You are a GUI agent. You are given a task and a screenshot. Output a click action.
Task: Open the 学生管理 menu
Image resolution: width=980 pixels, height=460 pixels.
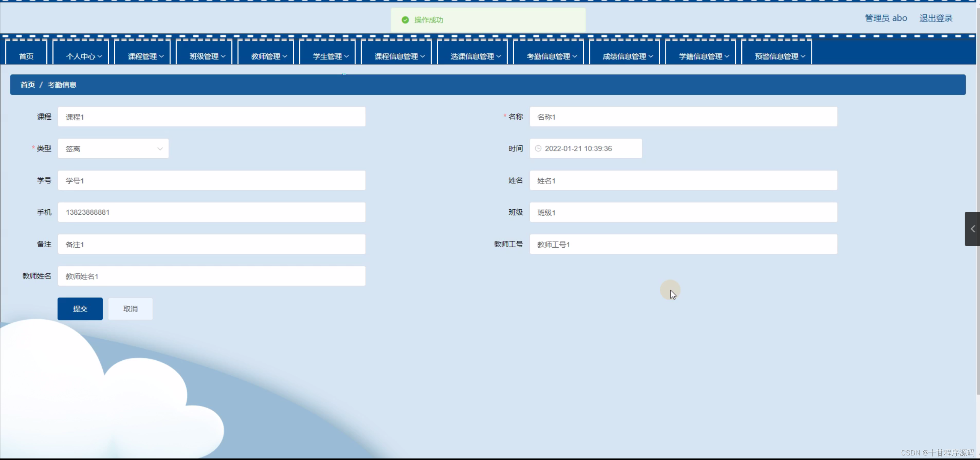(330, 56)
